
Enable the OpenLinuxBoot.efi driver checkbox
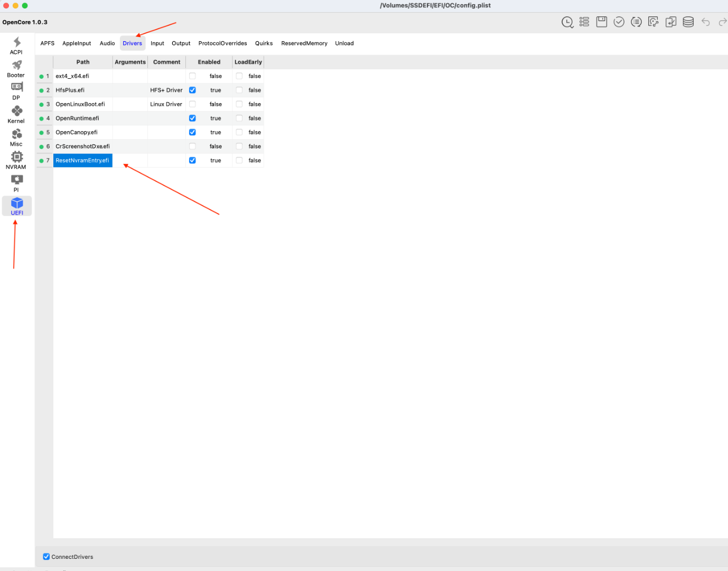click(192, 104)
